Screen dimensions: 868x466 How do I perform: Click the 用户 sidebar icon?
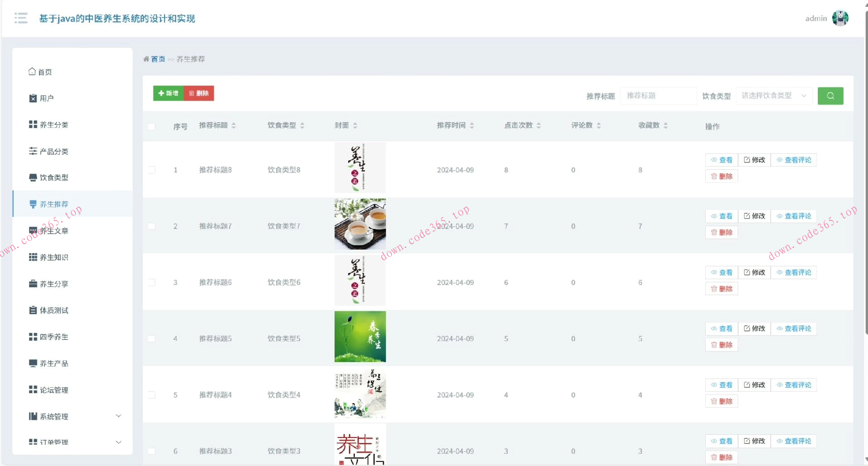tap(33, 98)
